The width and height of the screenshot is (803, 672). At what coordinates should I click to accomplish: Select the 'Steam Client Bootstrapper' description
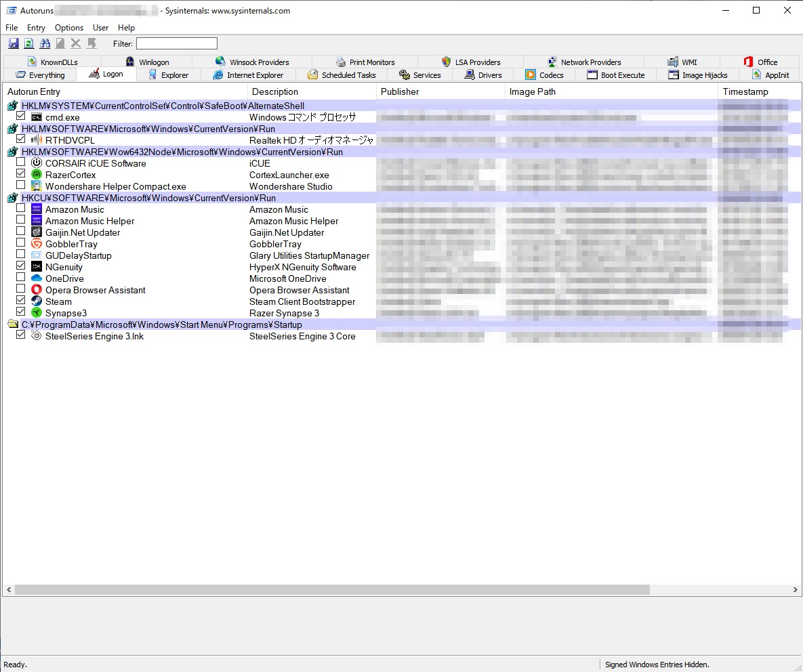pos(302,302)
